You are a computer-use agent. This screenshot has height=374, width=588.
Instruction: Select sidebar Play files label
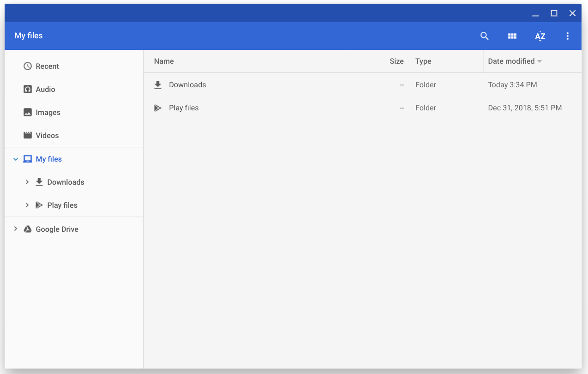click(x=62, y=205)
